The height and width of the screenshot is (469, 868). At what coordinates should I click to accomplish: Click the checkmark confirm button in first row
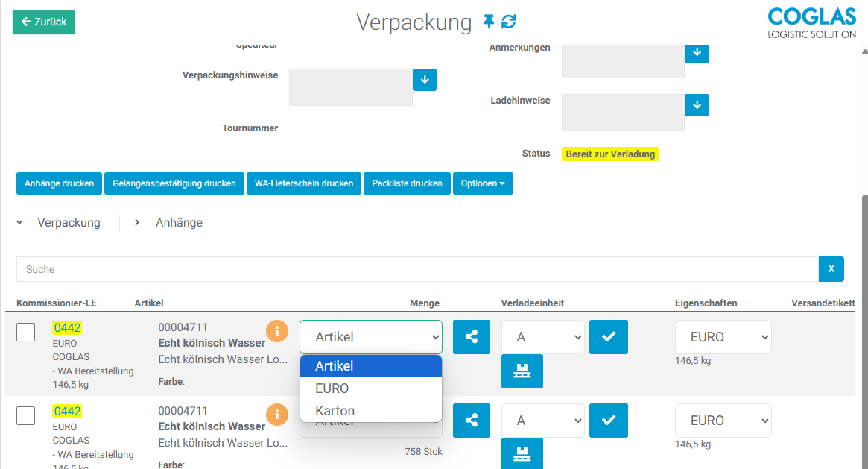point(609,337)
